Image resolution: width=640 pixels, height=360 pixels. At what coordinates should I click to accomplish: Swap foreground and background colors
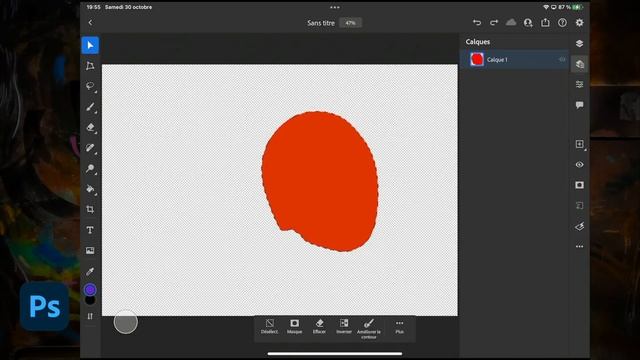point(90,316)
